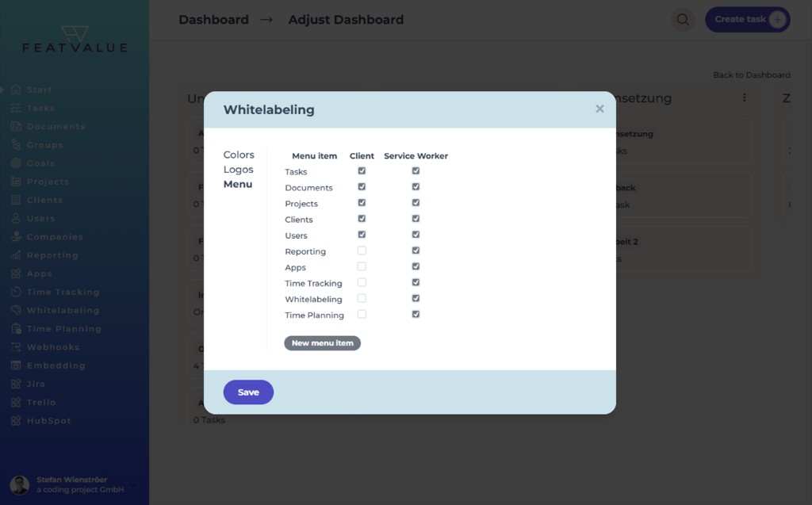This screenshot has width=812, height=505.
Task: Click the Goals icon in sidebar
Action: [x=16, y=163]
